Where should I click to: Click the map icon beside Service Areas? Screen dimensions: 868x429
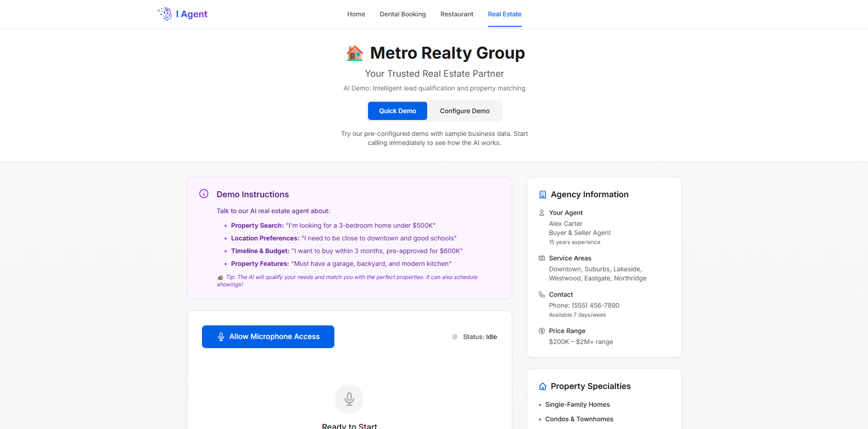tap(541, 258)
